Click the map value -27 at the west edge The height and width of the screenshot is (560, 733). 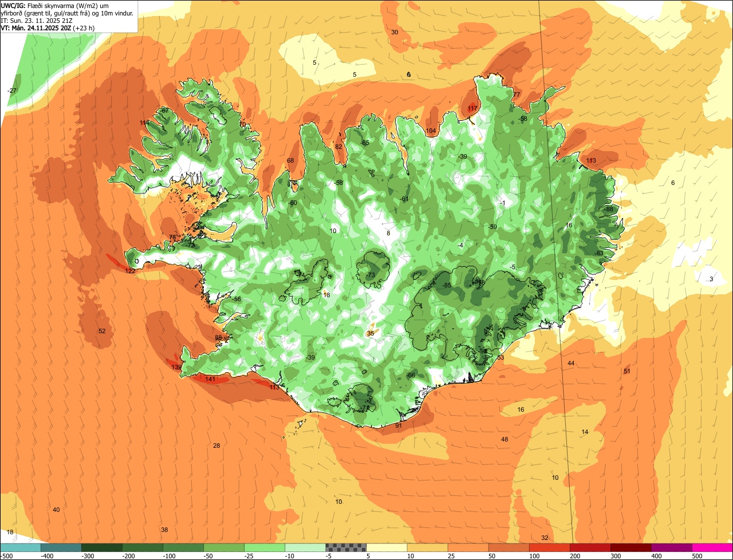[x=11, y=90]
